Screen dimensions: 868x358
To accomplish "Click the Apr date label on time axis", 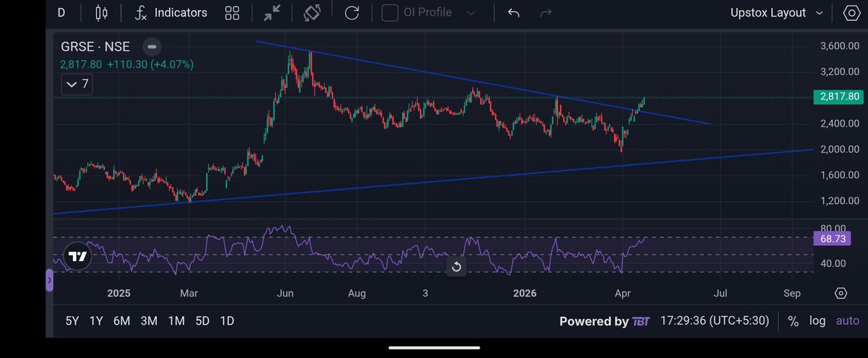I will pyautogui.click(x=623, y=293).
